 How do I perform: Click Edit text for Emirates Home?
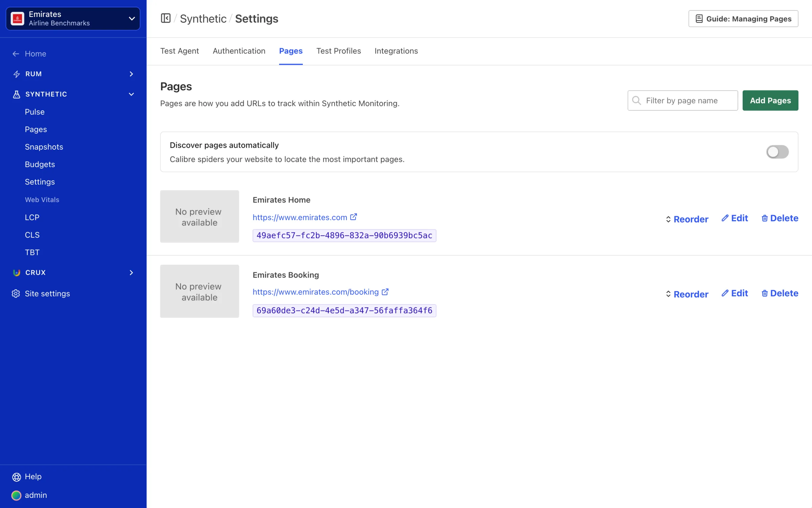pos(739,218)
